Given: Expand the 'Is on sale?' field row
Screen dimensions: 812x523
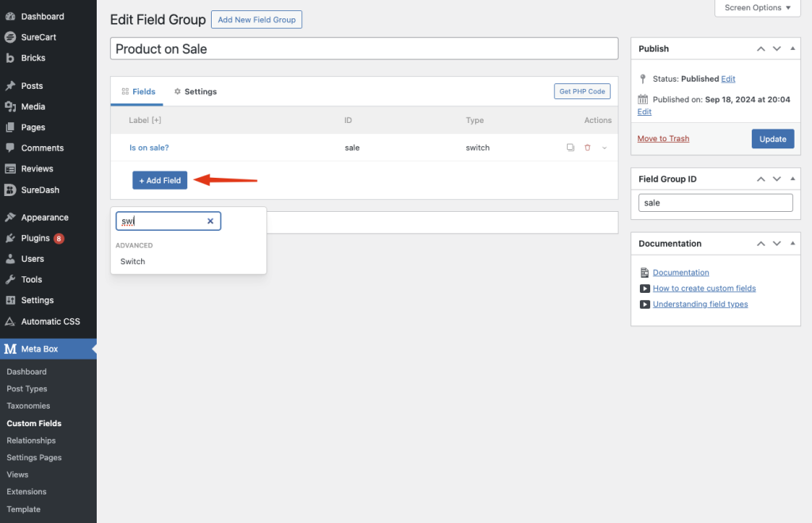Looking at the screenshot, I should [604, 148].
